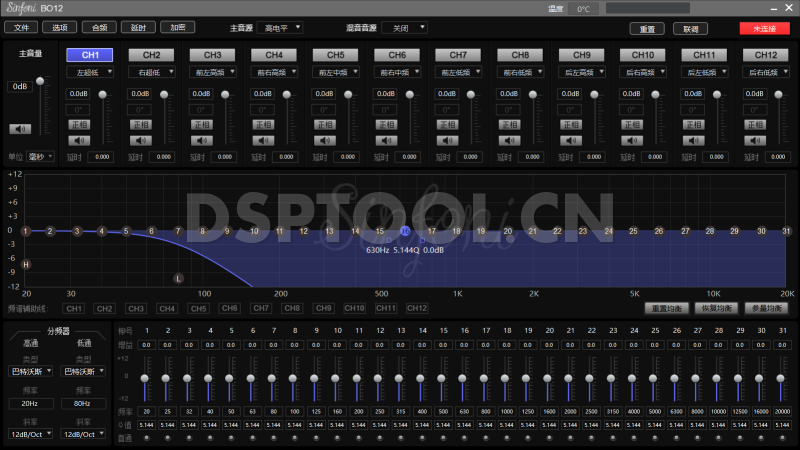
Task: Toggle the bypass dot for band 1
Action: click(146, 438)
